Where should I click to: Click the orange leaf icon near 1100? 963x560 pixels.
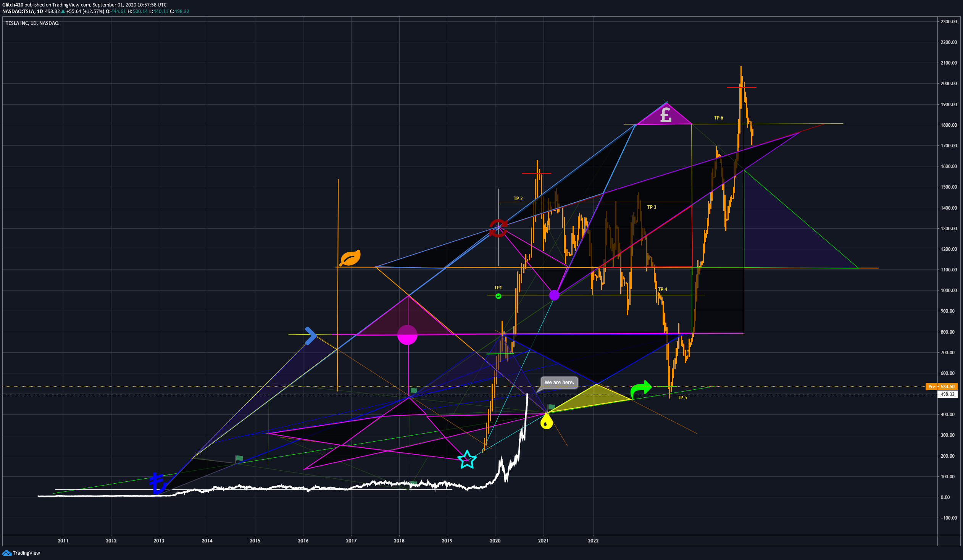350,258
